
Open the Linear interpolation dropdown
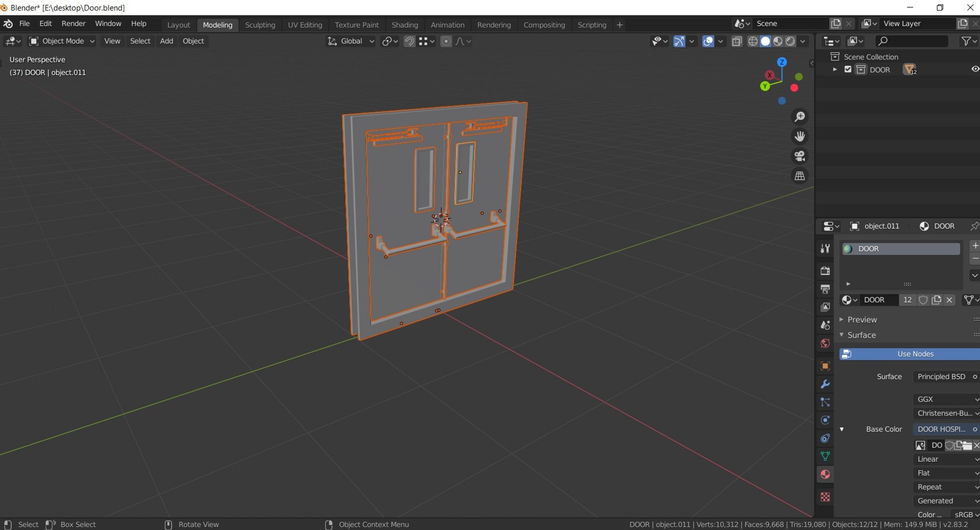946,459
